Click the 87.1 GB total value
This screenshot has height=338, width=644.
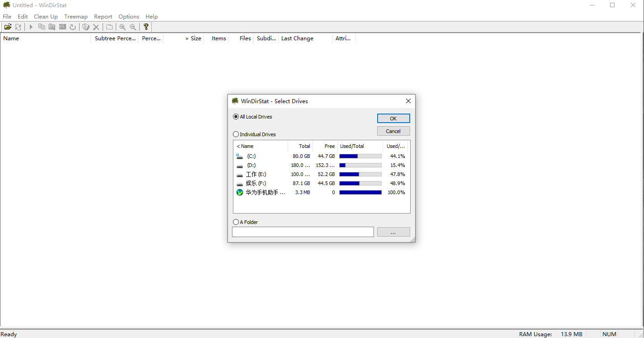coord(301,183)
